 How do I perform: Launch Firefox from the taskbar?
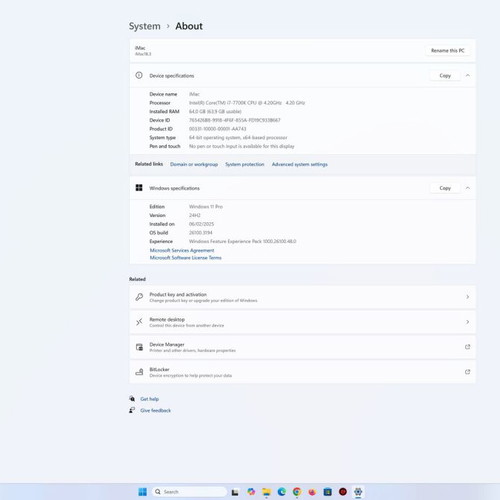(x=312, y=492)
